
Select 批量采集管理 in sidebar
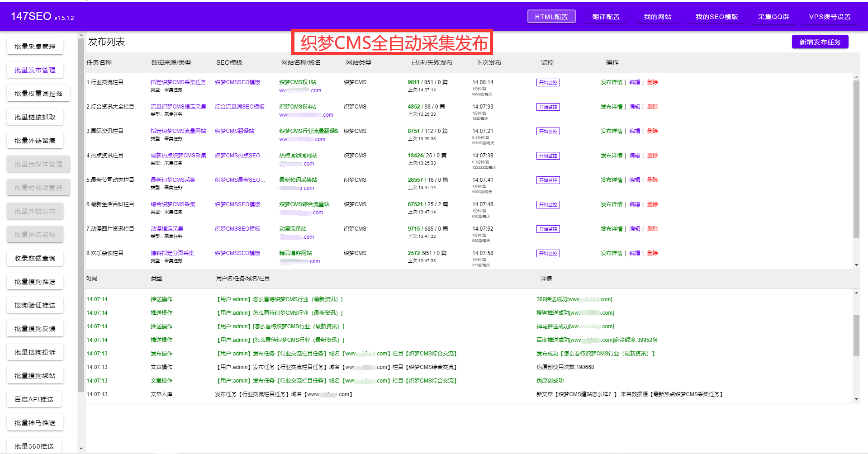coord(35,47)
